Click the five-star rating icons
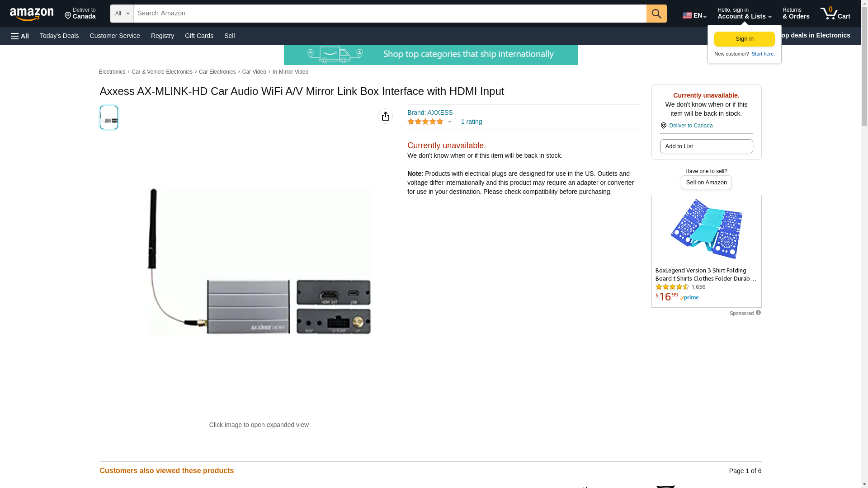 [425, 122]
